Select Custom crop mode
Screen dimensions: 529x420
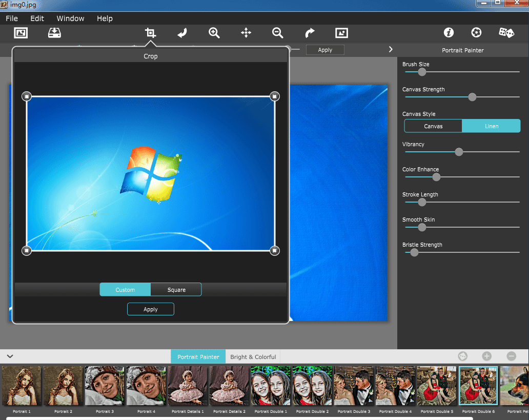(125, 290)
